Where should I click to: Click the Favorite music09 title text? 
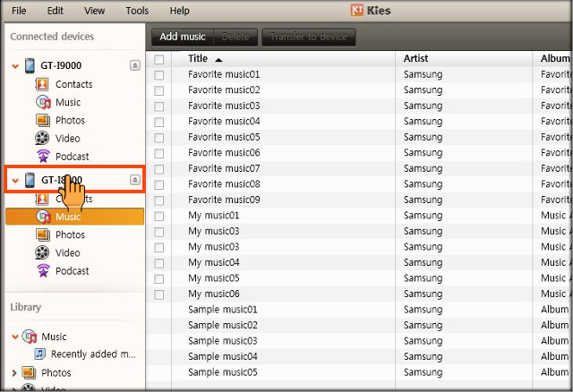pos(224,200)
